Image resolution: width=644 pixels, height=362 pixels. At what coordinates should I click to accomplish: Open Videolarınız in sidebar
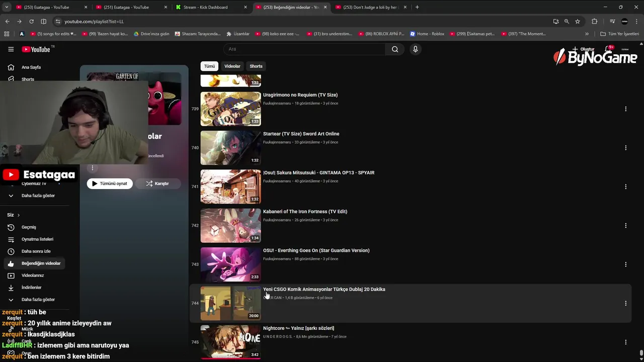click(33, 276)
